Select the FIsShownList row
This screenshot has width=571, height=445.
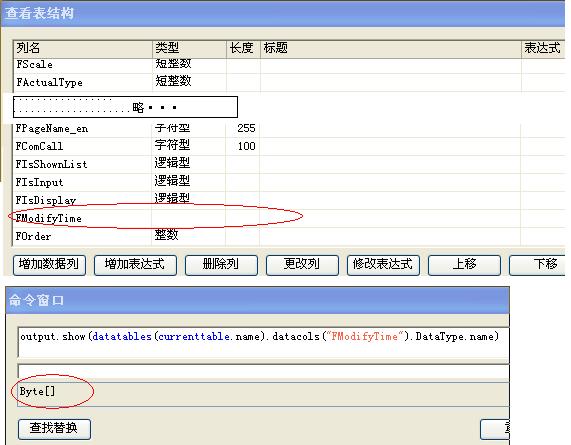tap(289, 164)
